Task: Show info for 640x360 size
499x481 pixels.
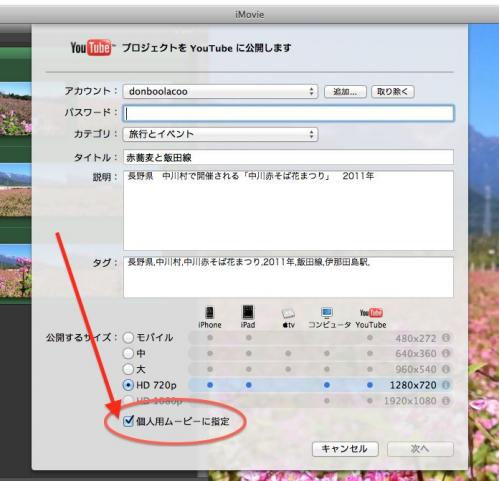Action: coord(446,353)
